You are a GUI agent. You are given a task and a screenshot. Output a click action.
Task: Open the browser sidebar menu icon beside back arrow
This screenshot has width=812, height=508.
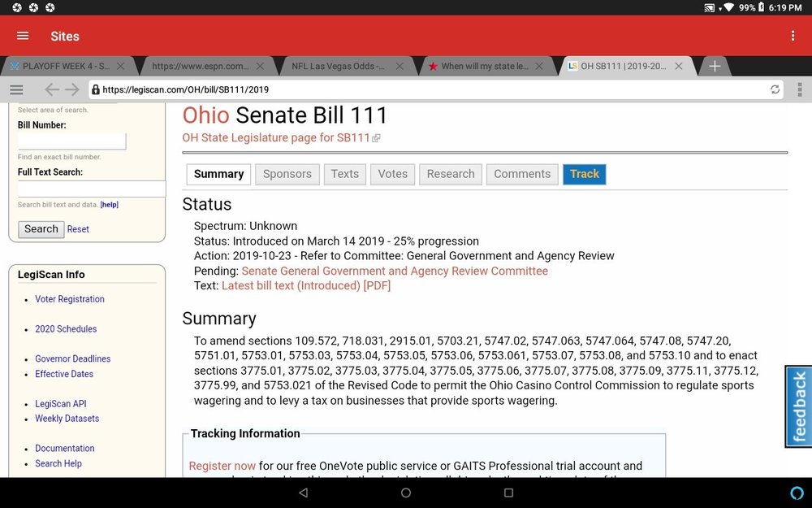[x=16, y=89]
